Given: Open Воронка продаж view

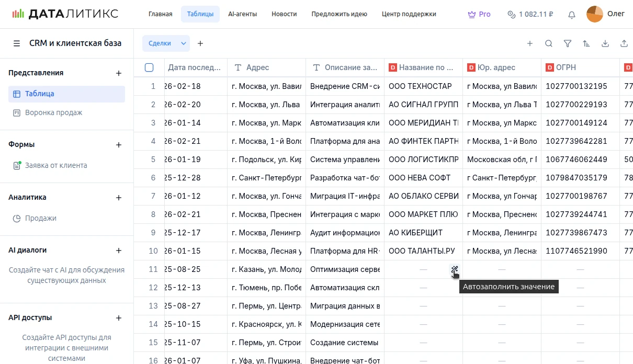Looking at the screenshot, I should pyautogui.click(x=53, y=112).
